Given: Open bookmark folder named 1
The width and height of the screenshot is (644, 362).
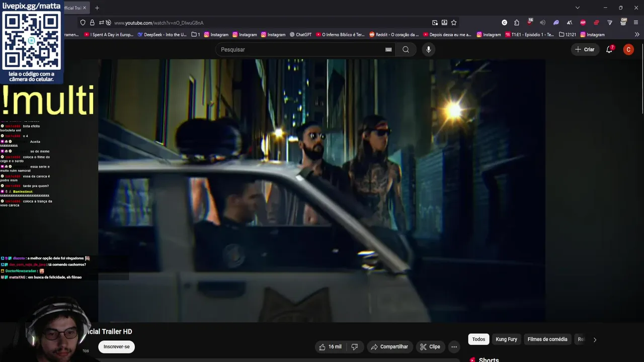Looking at the screenshot, I should pyautogui.click(x=196, y=35).
